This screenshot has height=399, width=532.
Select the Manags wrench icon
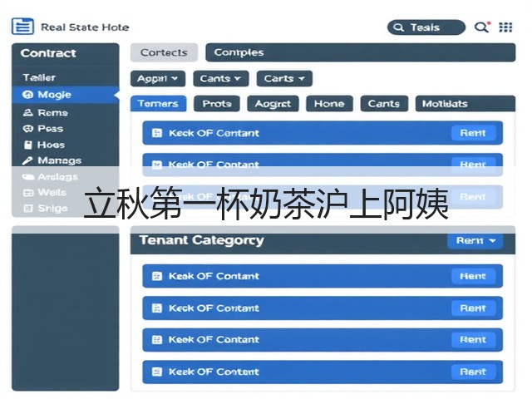tap(27, 160)
